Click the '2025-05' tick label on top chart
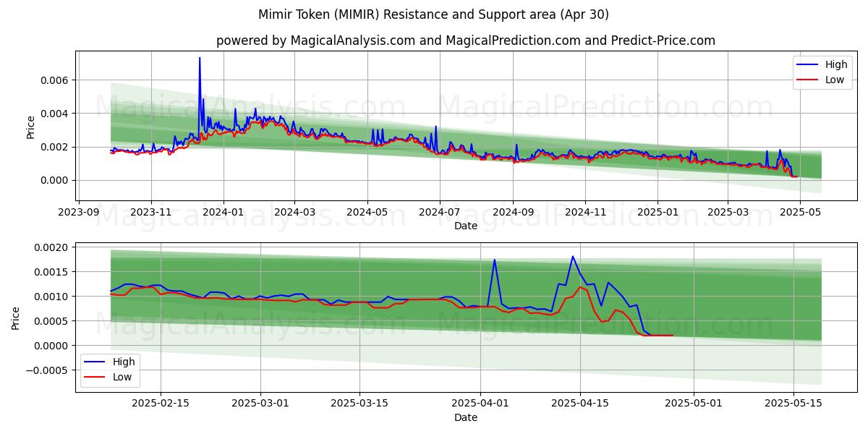The image size is (868, 434). (799, 212)
